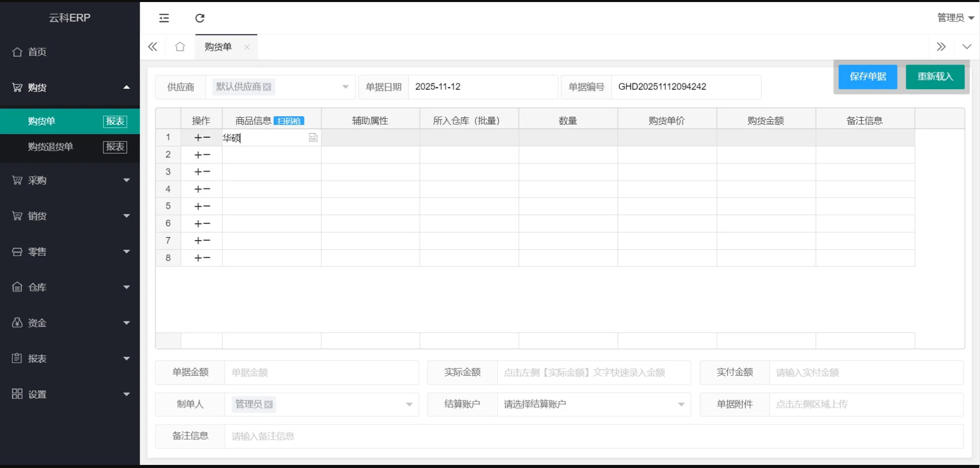This screenshot has height=468, width=980.
Task: Open product selector icon in row 1
Action: 313,137
